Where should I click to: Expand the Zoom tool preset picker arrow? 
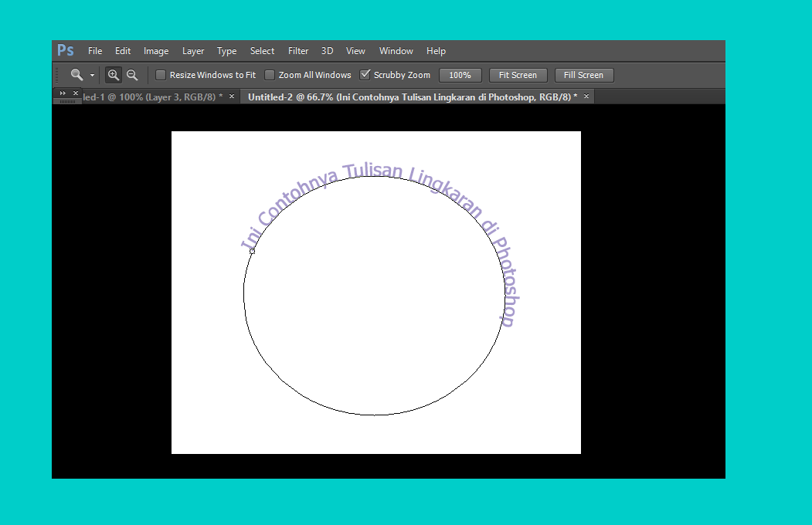(x=92, y=75)
